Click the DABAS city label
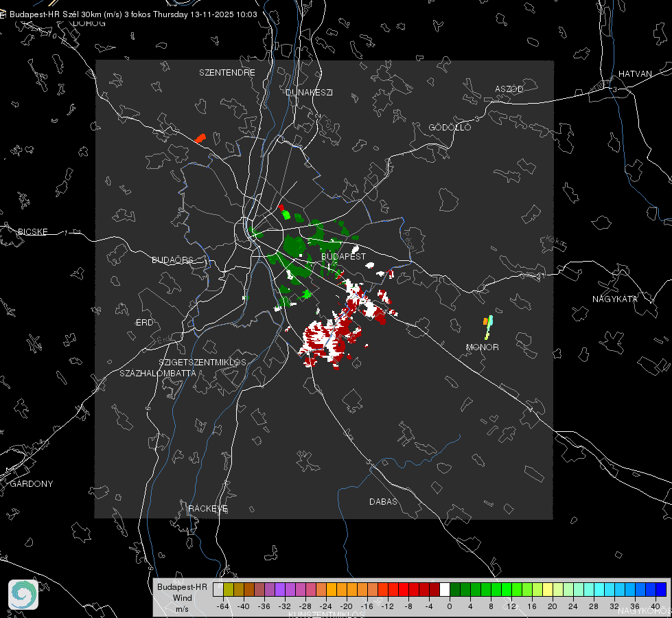The width and height of the screenshot is (672, 618). 383,501
